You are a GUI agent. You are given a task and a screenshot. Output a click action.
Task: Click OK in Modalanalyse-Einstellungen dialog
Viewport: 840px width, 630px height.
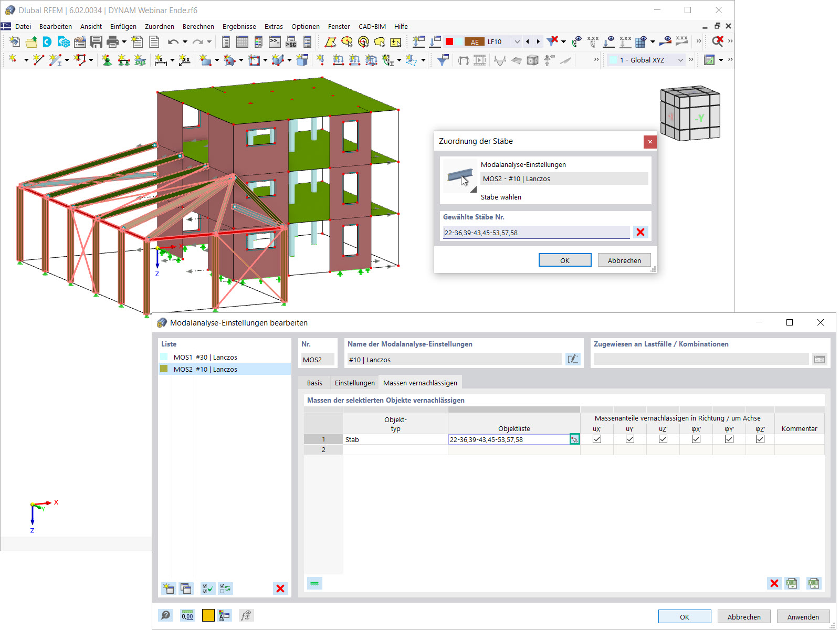[x=685, y=616]
